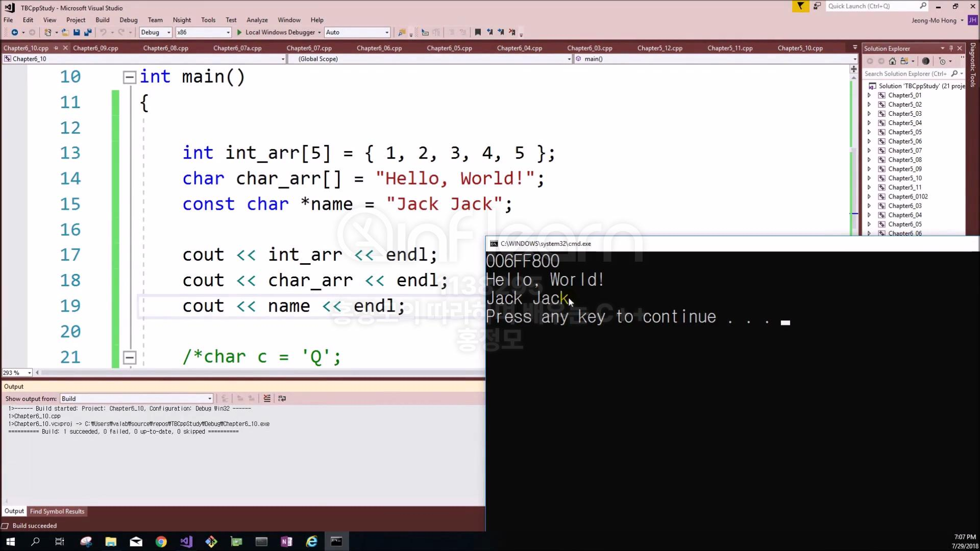
Task: Open the Find Symbol Results tab
Action: pyautogui.click(x=57, y=511)
